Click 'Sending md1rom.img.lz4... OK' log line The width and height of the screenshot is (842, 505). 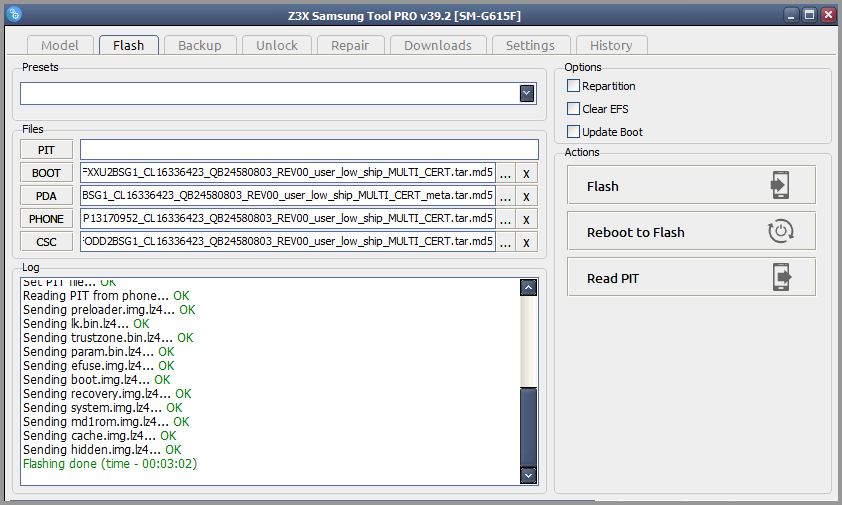click(x=106, y=422)
